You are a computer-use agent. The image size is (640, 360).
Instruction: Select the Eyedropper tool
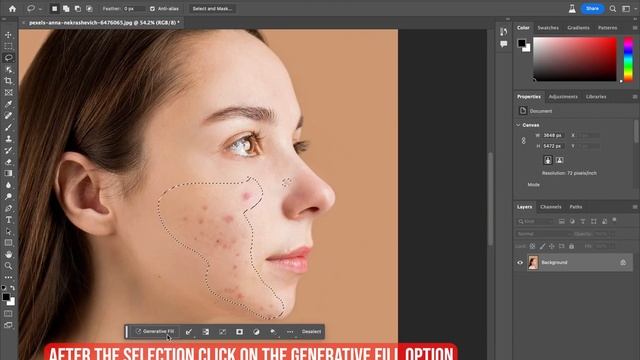pos(8,104)
